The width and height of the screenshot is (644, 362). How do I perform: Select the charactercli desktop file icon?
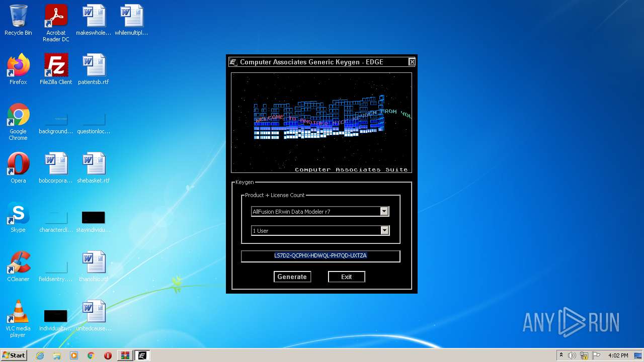point(56,220)
